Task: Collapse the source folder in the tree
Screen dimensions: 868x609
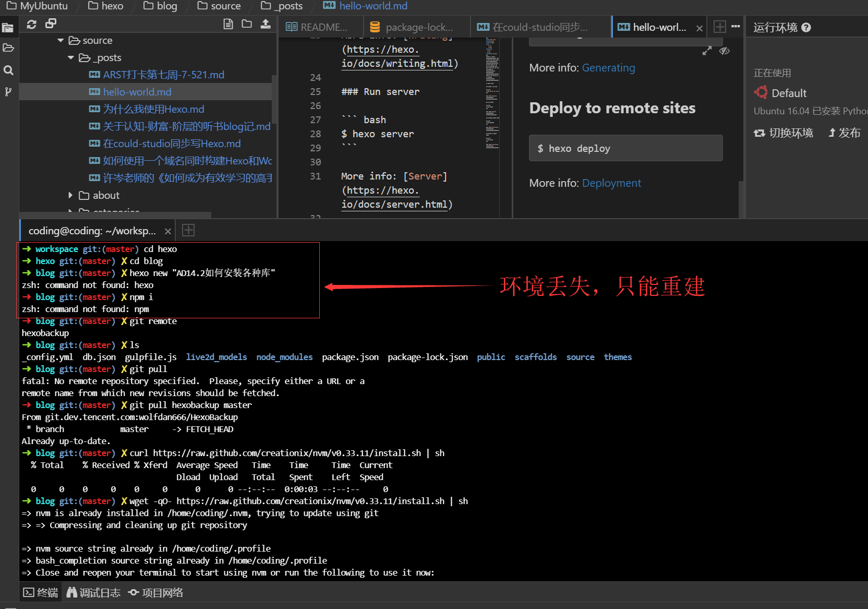Action: (x=61, y=40)
